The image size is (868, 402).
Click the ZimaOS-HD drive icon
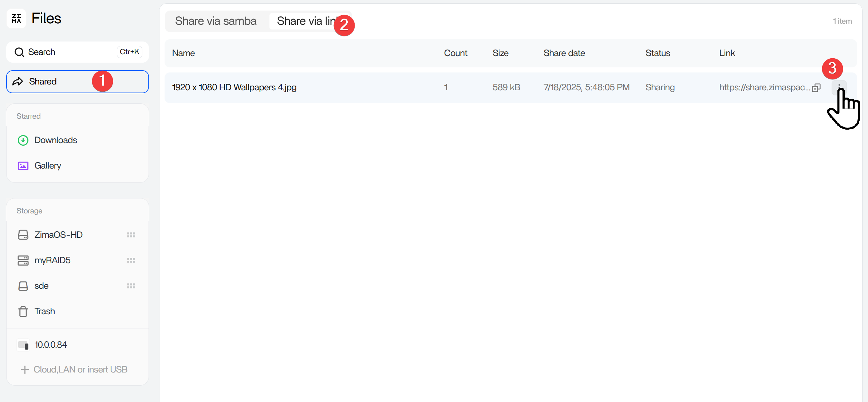coord(23,235)
